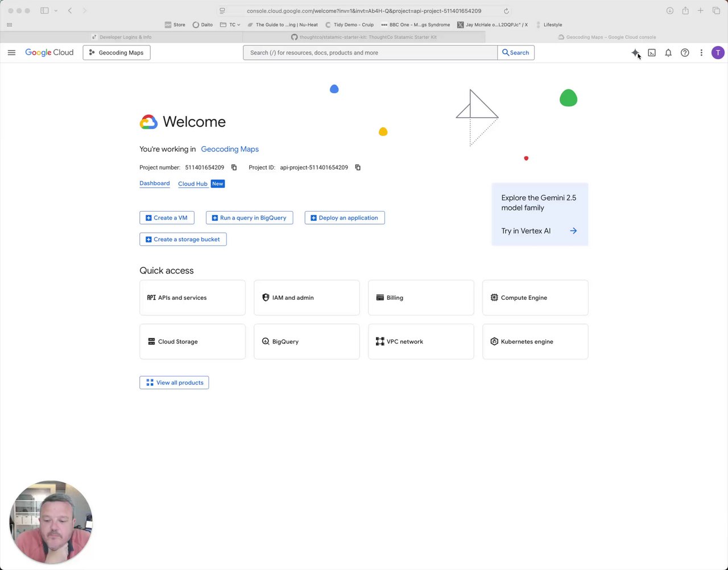
Task: Open the main navigation hamburger menu
Action: pyautogui.click(x=11, y=52)
